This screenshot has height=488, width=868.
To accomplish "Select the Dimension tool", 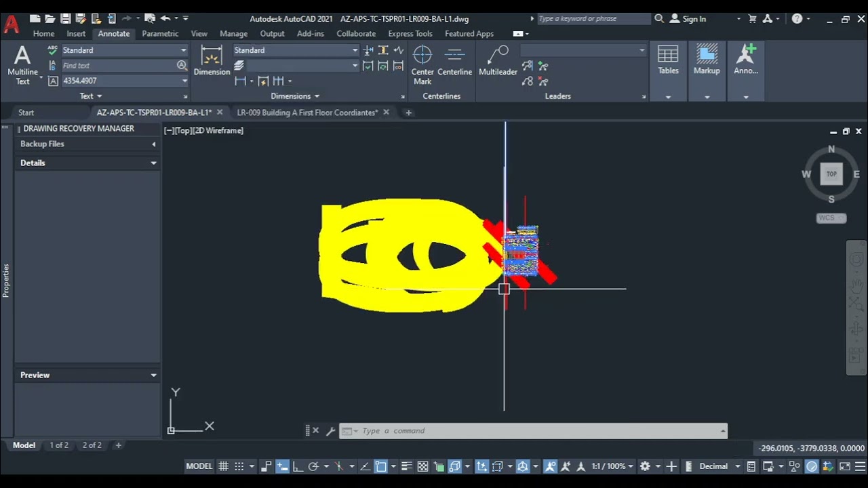I will (x=212, y=60).
